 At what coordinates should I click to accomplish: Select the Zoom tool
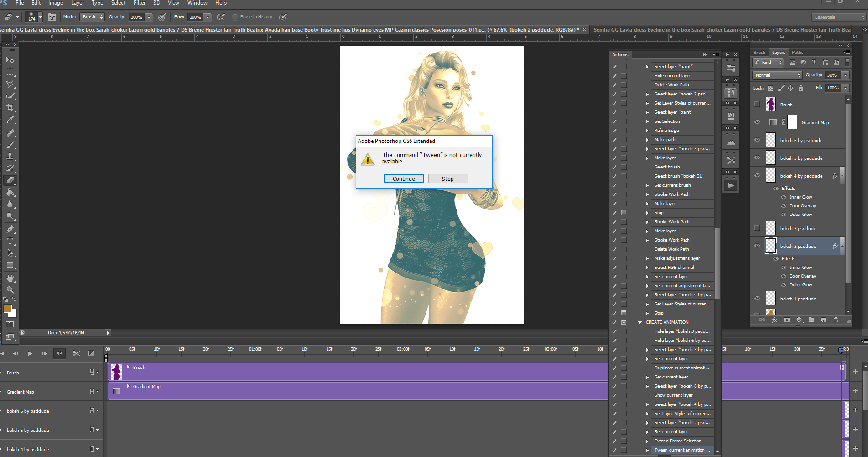coord(10,290)
